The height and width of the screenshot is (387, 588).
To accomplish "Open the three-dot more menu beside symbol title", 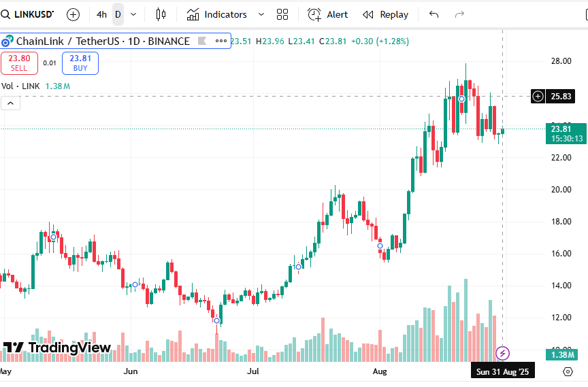I will 220,41.
